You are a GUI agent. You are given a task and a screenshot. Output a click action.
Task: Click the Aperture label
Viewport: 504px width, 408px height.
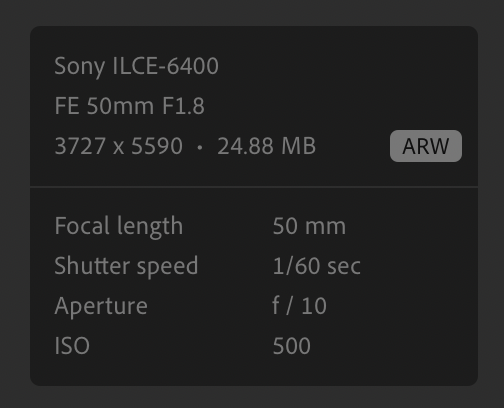(101, 306)
